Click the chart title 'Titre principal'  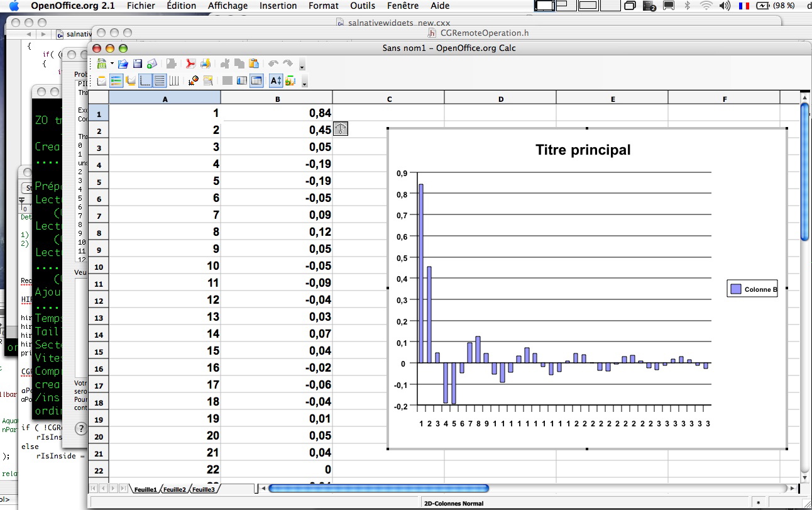point(583,150)
